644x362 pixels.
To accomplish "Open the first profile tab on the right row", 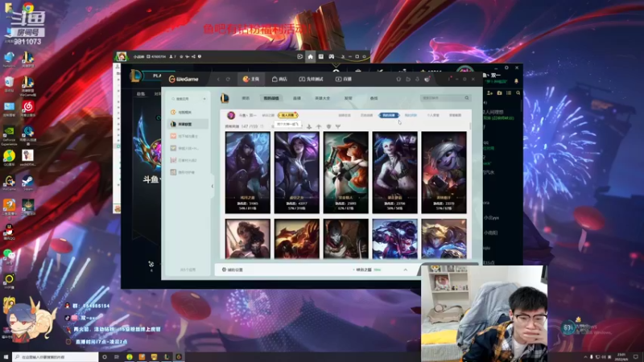I will pyautogui.click(x=345, y=115).
